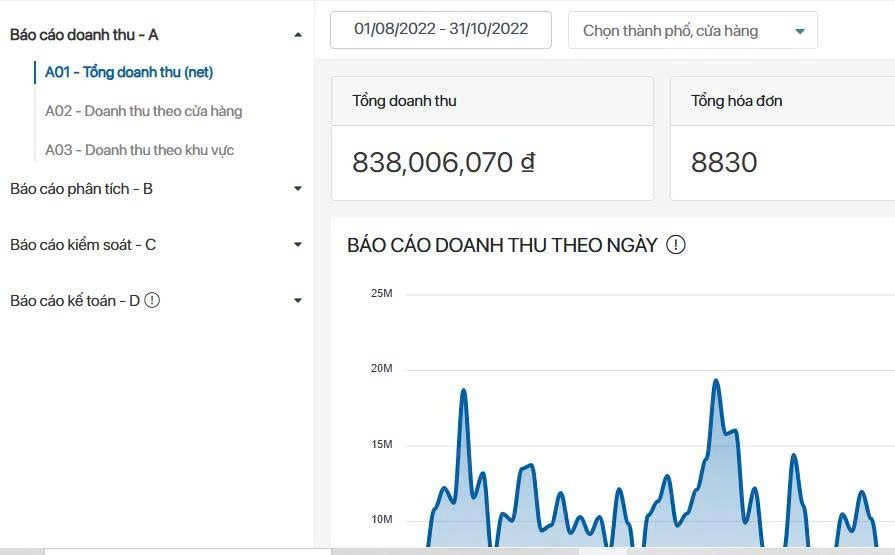Click the tallest peak in the chart's middle
This screenshot has width=895, height=555.
[716, 381]
